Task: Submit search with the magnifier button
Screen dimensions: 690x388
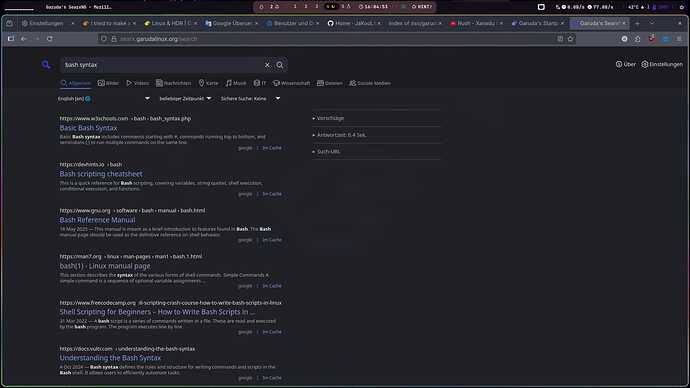Action: pyautogui.click(x=280, y=65)
